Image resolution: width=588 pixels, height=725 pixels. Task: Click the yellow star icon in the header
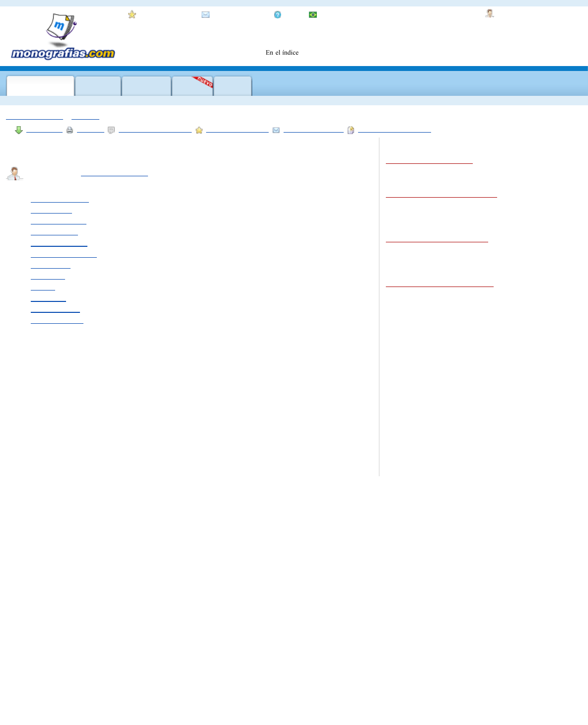tap(132, 14)
